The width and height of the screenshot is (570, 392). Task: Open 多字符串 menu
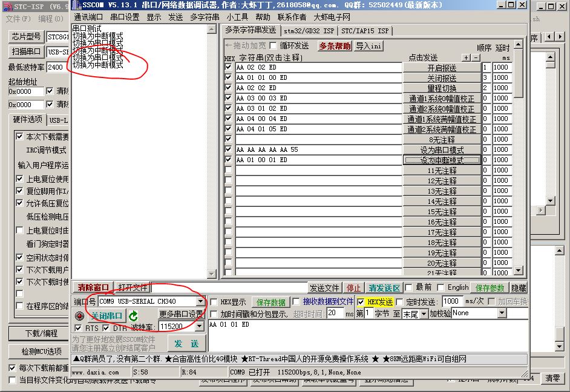click(x=205, y=17)
